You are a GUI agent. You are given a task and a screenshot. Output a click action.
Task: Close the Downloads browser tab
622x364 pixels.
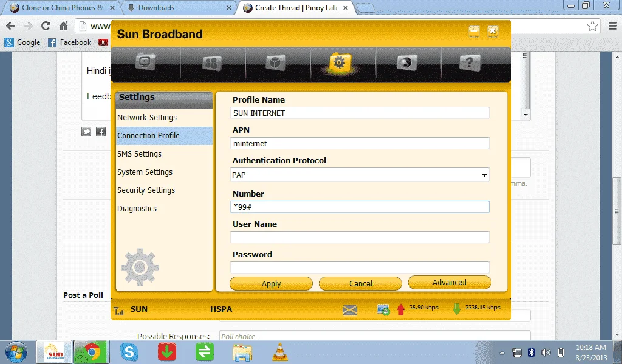pyautogui.click(x=229, y=8)
